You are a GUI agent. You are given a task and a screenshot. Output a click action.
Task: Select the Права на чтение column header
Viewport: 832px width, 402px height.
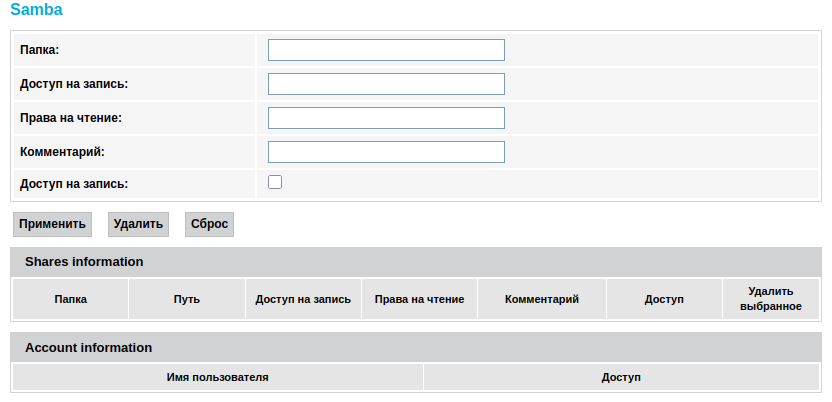pyautogui.click(x=419, y=299)
